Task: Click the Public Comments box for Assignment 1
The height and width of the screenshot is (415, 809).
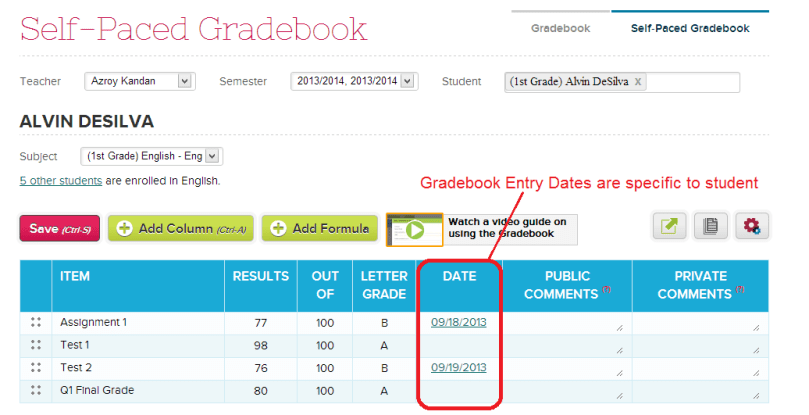Action: click(x=567, y=323)
